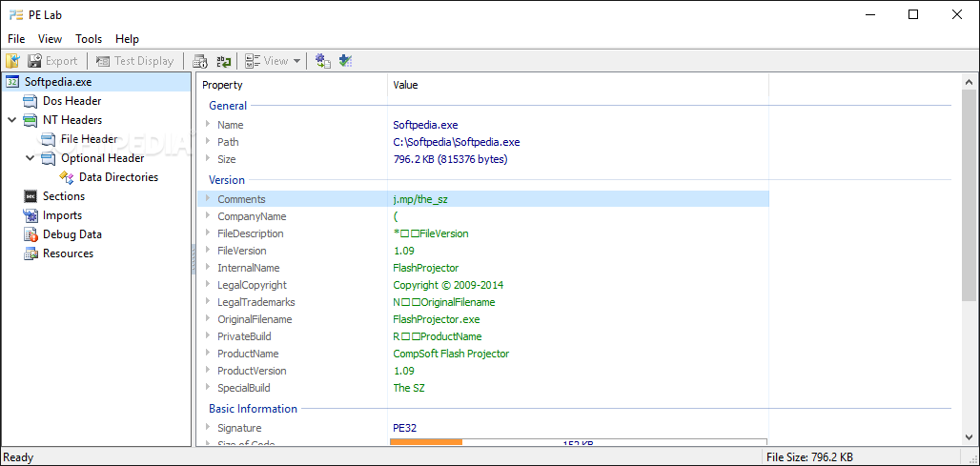Click File Size status bar entry
Screen dimensions: 980x466
click(810, 457)
